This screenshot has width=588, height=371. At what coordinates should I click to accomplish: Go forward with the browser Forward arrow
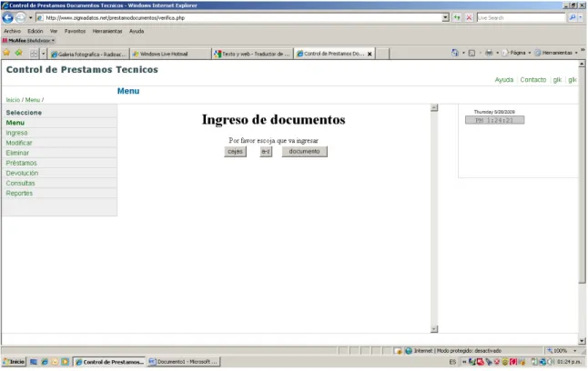tap(21, 17)
